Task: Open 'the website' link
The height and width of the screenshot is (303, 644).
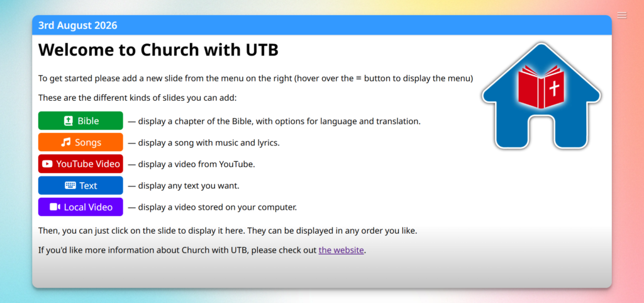Action: click(341, 250)
